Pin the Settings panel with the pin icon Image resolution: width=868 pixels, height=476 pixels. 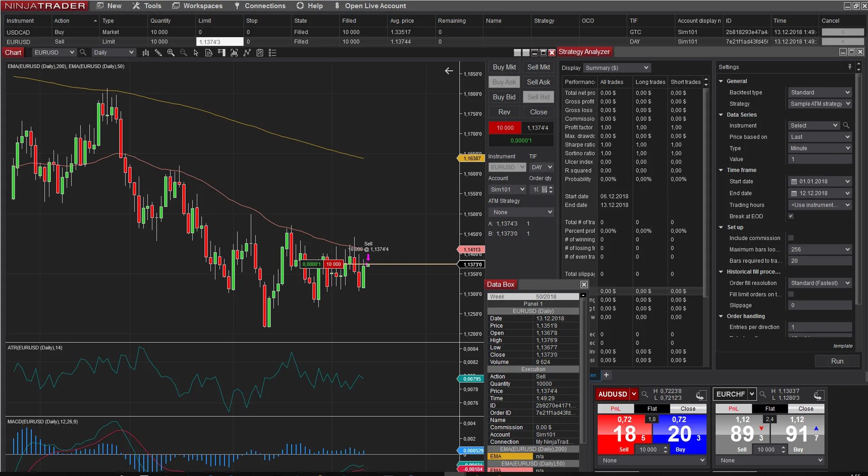(850, 67)
